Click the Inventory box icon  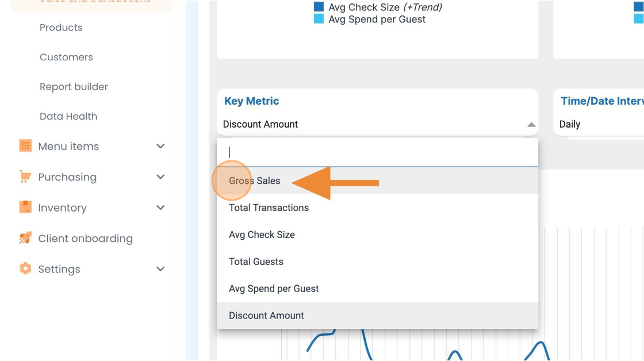(25, 208)
